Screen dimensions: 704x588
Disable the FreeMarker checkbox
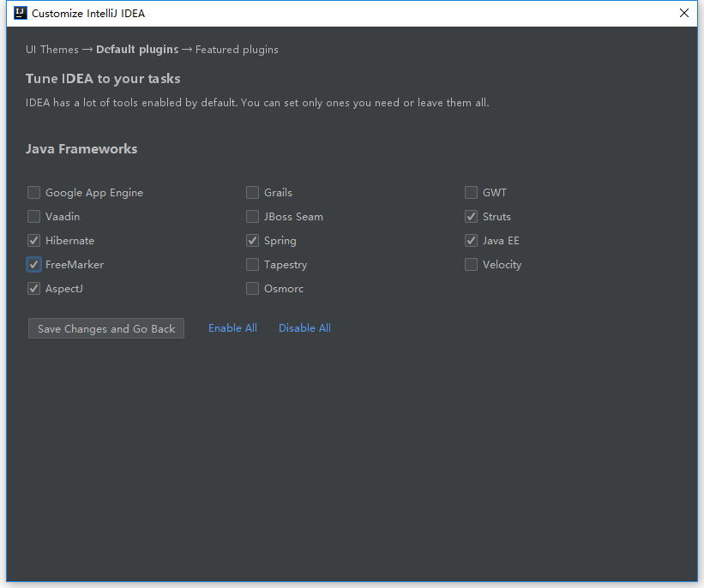[33, 265]
